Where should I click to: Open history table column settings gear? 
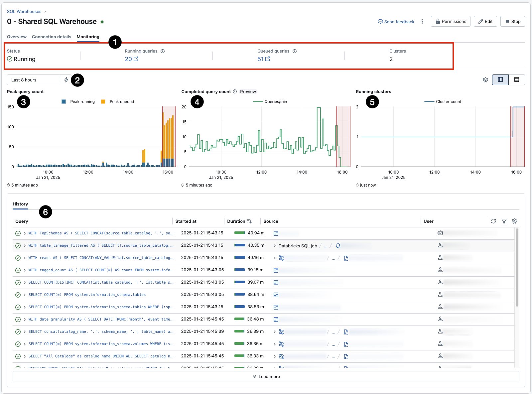[514, 221]
